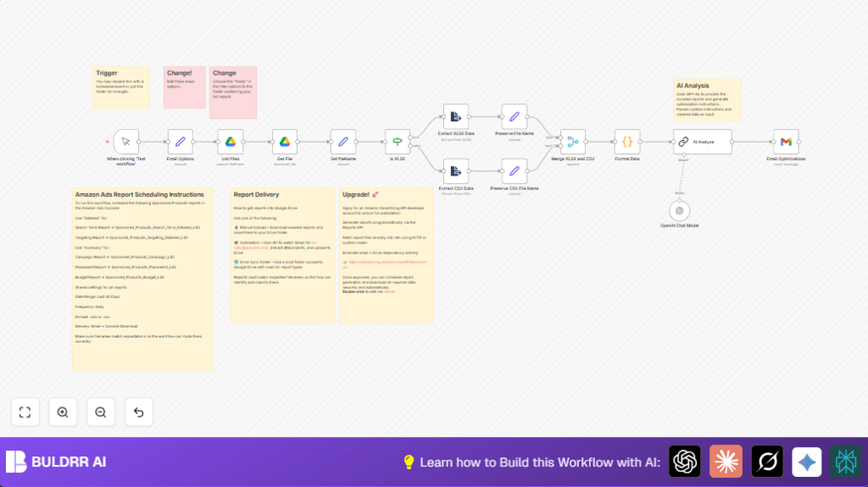This screenshot has width=868, height=487.
Task: Click the Campaign Report line in instructions
Action: point(125,257)
